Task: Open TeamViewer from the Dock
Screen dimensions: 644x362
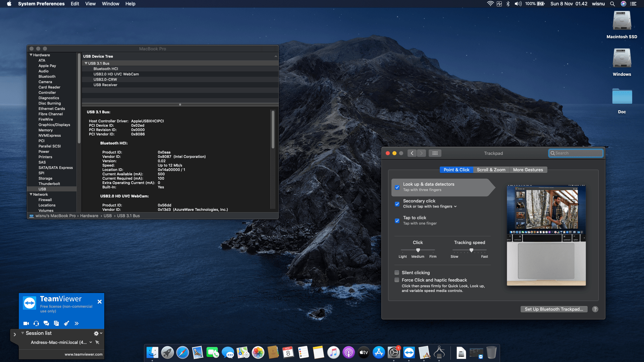Action: click(x=409, y=352)
